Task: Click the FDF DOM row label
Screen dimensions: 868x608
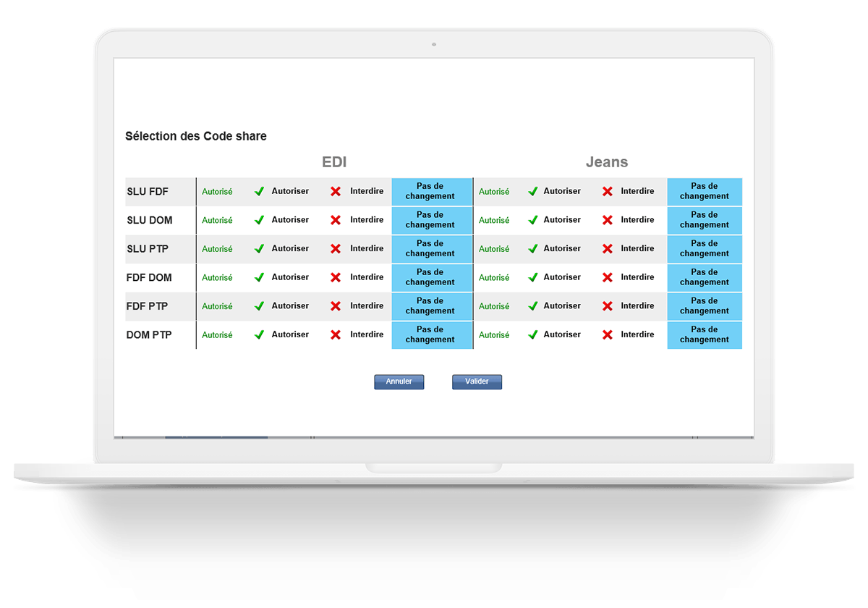Action: point(149,278)
